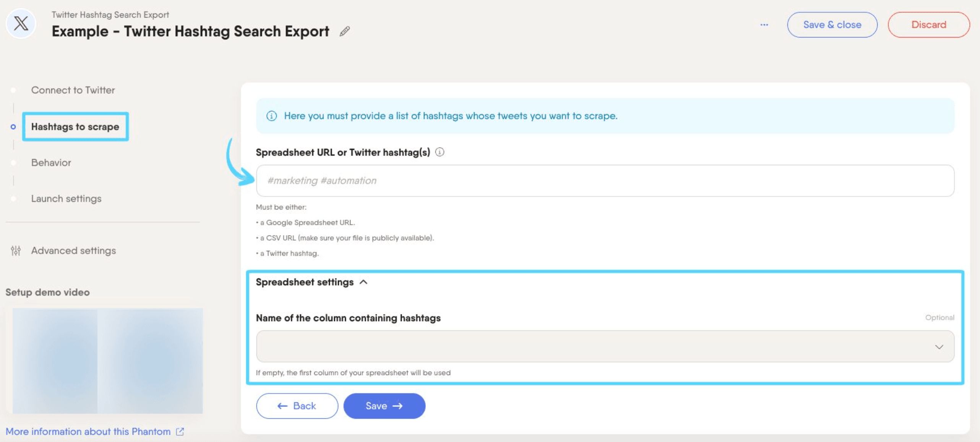
Task: Click Save & close button
Action: pyautogui.click(x=832, y=25)
